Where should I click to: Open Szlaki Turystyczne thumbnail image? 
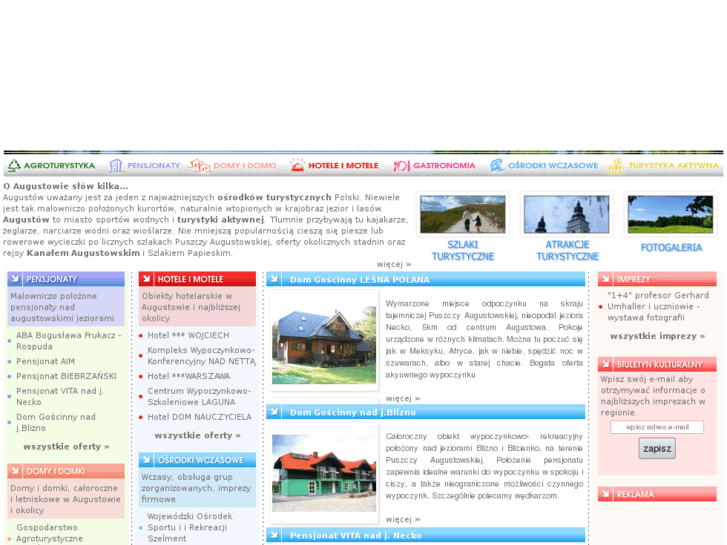coord(463,214)
